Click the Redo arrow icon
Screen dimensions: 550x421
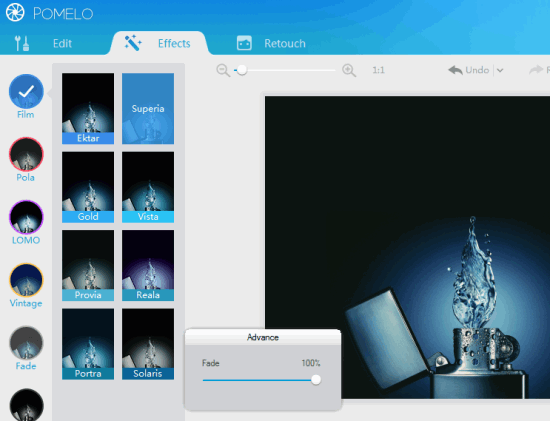pos(536,70)
